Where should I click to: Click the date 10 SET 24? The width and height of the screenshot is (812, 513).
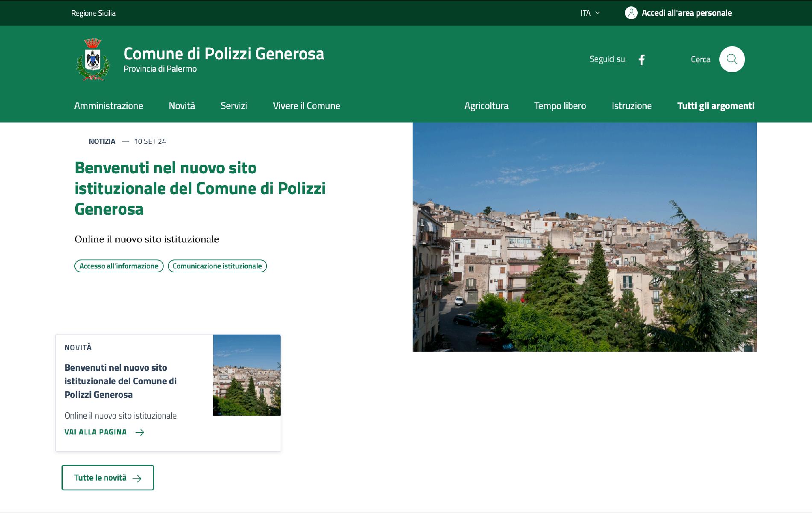150,141
